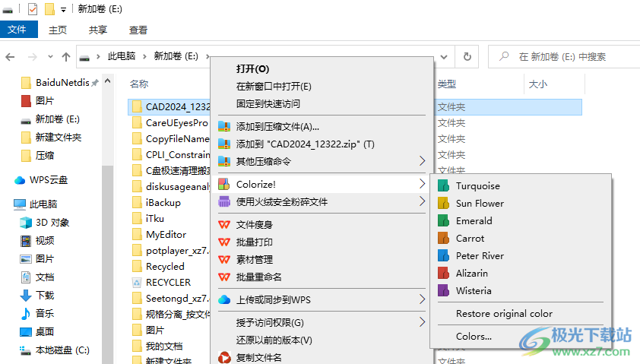
Task: Open the recent locations dropdown arrow
Action: 50,57
